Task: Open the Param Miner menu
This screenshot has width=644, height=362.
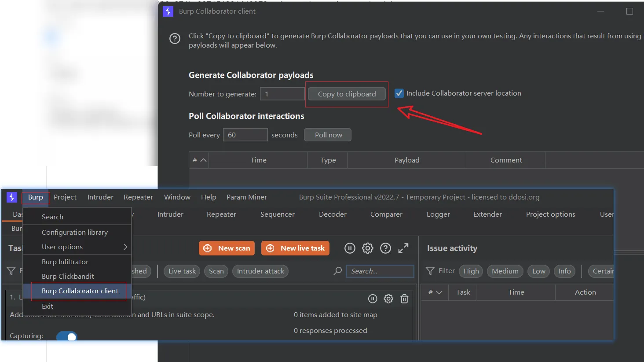Action: [x=247, y=197]
